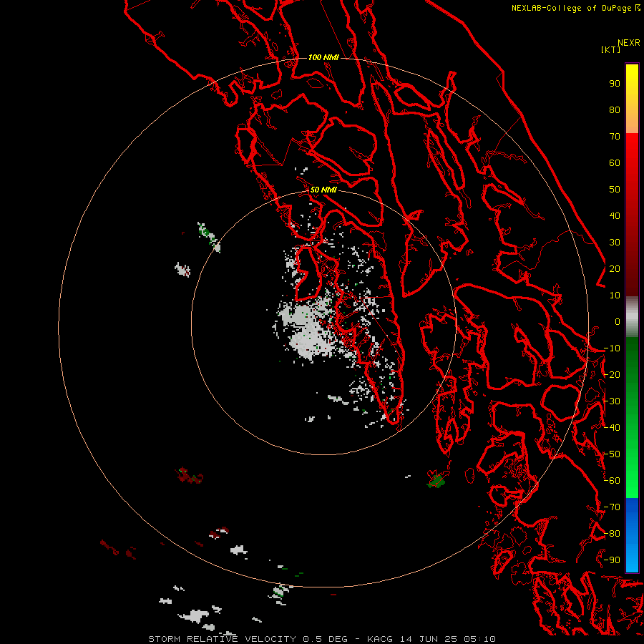Click the -10 knot tick label
This screenshot has width=644, height=644.
(x=612, y=348)
